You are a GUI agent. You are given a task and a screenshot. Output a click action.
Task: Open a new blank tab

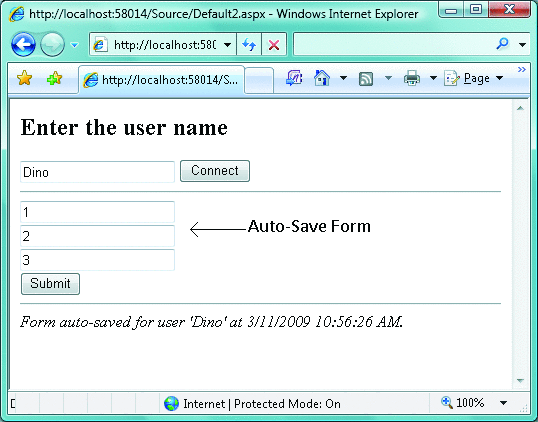[x=259, y=80]
